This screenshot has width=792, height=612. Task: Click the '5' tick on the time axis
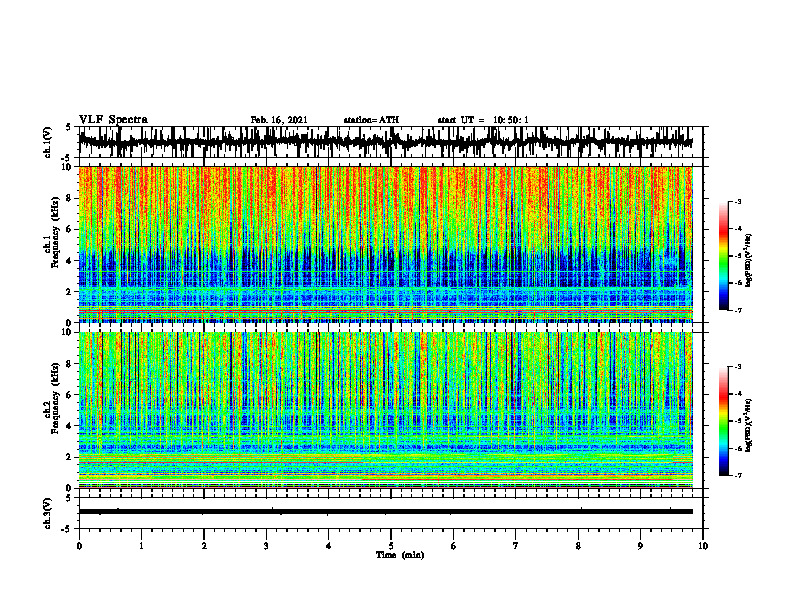(391, 546)
